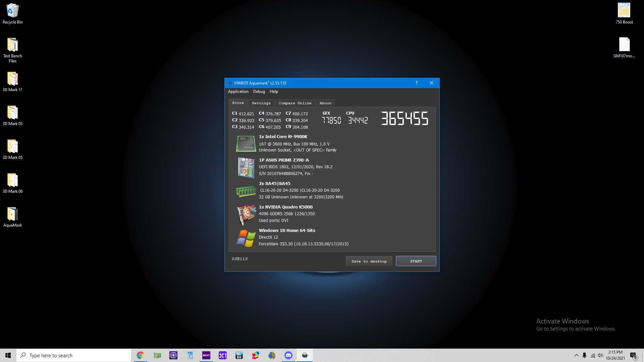
Task: Open Discord from the taskbar
Action: point(288,355)
